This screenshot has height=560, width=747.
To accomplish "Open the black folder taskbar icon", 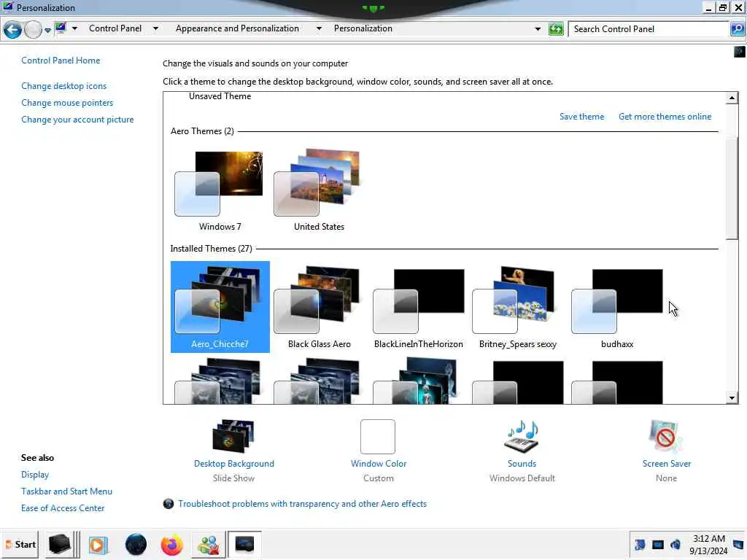I will pyautogui.click(x=60, y=544).
